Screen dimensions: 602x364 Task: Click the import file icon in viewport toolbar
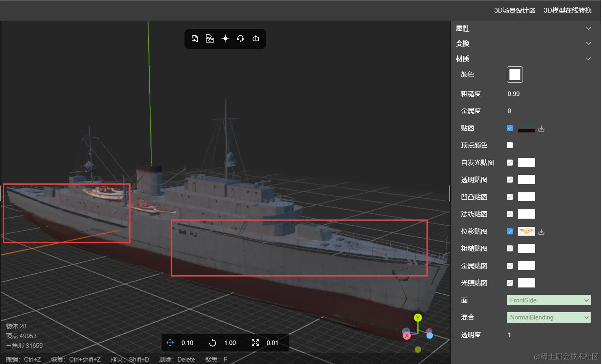(195, 38)
